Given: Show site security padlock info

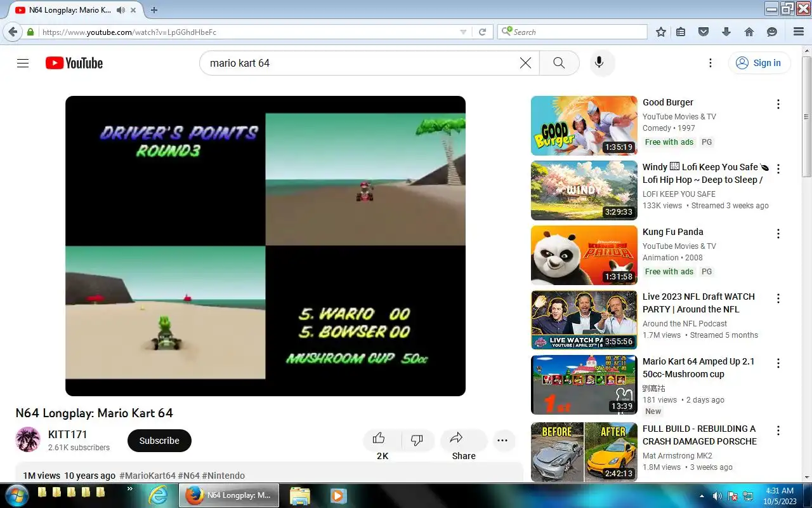Looking at the screenshot, I should pyautogui.click(x=30, y=32).
